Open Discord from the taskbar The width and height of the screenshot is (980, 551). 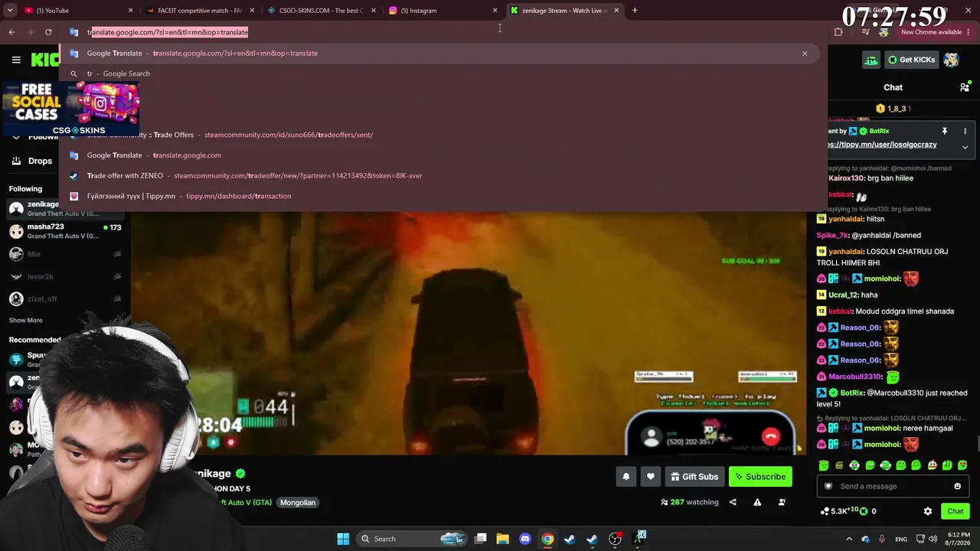pyautogui.click(x=524, y=539)
